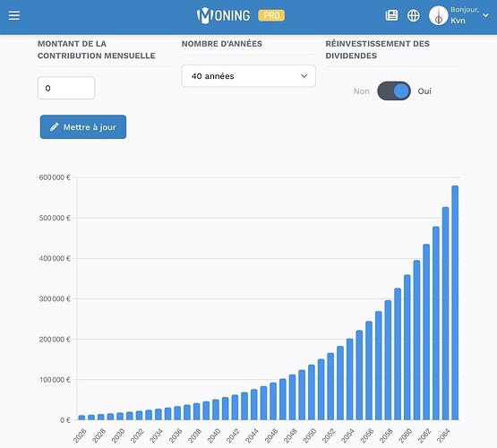The image size is (497, 448).
Task: Click the tallest bar for 2065
Action: [x=455, y=303]
